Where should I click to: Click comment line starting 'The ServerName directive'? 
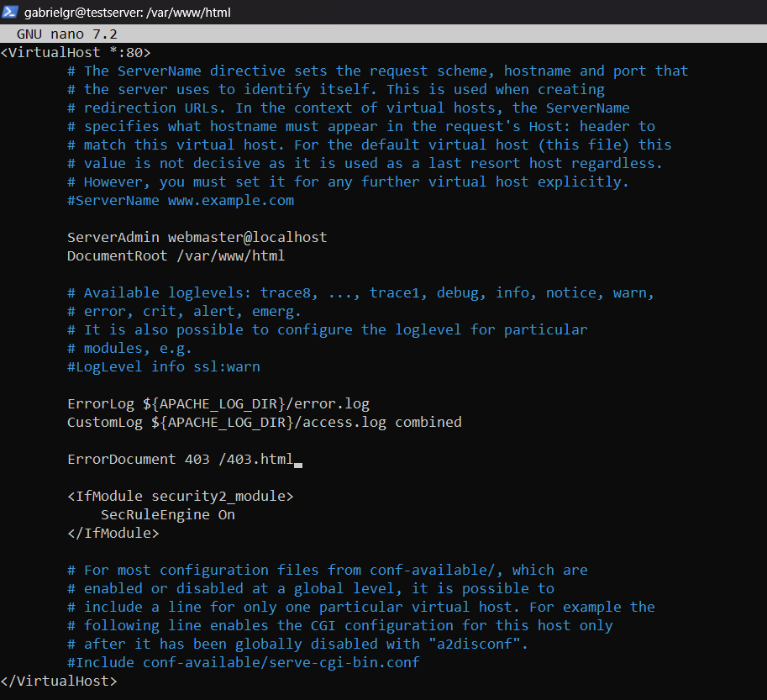tap(377, 71)
